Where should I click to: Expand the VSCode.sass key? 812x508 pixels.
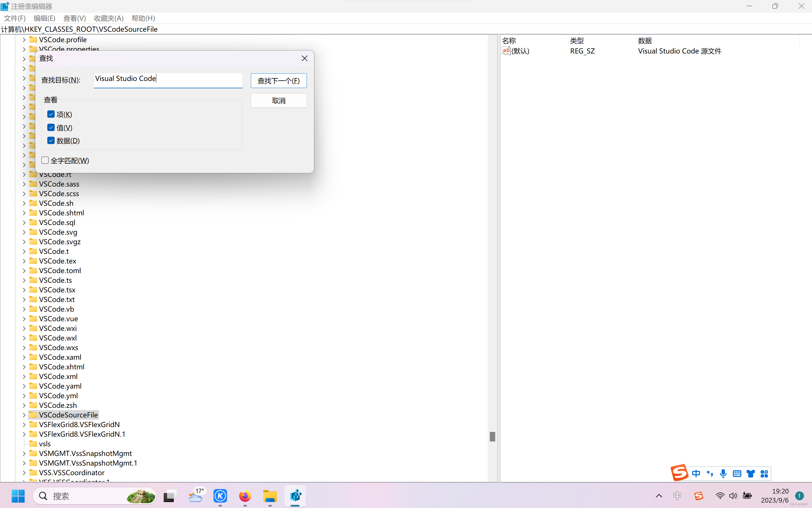24,184
